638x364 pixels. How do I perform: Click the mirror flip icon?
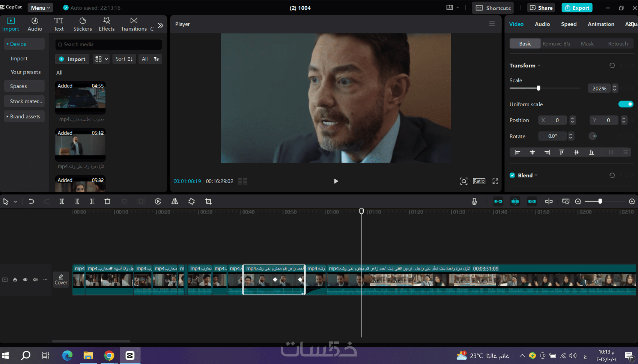tap(175, 202)
